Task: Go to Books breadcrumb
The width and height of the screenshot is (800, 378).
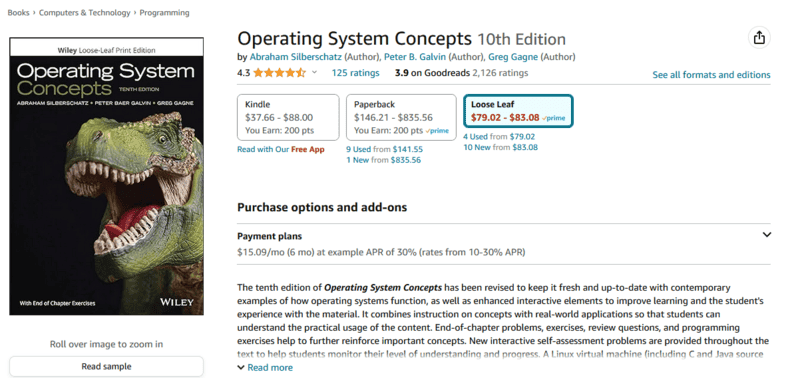Action: (x=18, y=13)
